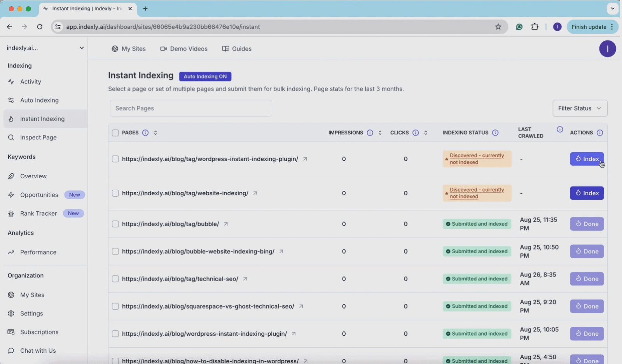Open the browser tab search dropdown
This screenshot has width=622, height=364.
coord(613,9)
